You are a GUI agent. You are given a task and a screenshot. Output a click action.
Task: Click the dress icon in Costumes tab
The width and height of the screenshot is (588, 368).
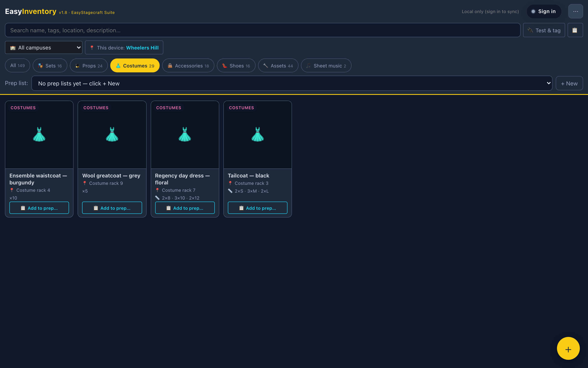118,65
